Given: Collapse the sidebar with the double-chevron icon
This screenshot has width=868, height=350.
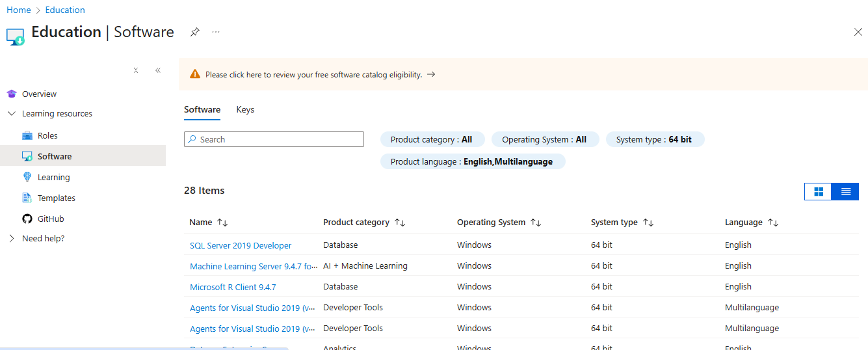Looking at the screenshot, I should (x=158, y=70).
